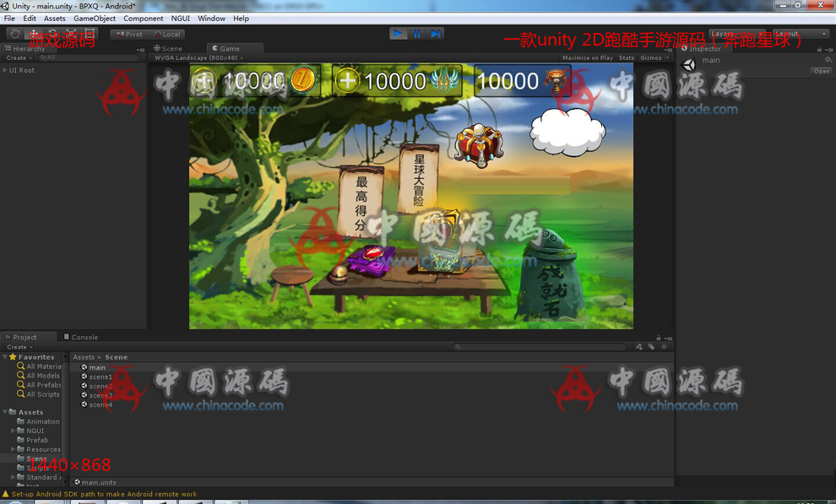Collapse the Assets folder tree

(x=5, y=412)
